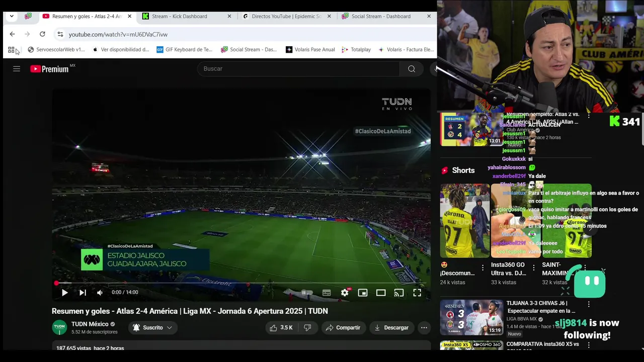Open options for TIJUANA 3-3 CHIVAS video

pyautogui.click(x=589, y=304)
